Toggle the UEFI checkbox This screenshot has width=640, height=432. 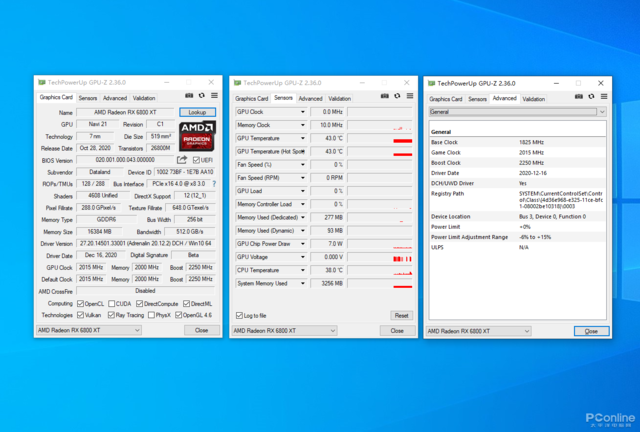click(x=196, y=160)
